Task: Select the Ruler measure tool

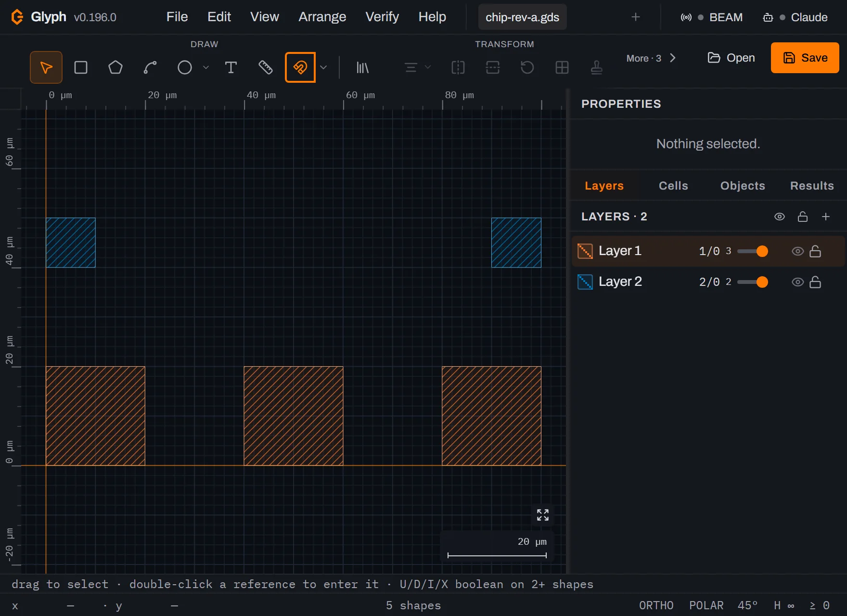Action: tap(266, 67)
